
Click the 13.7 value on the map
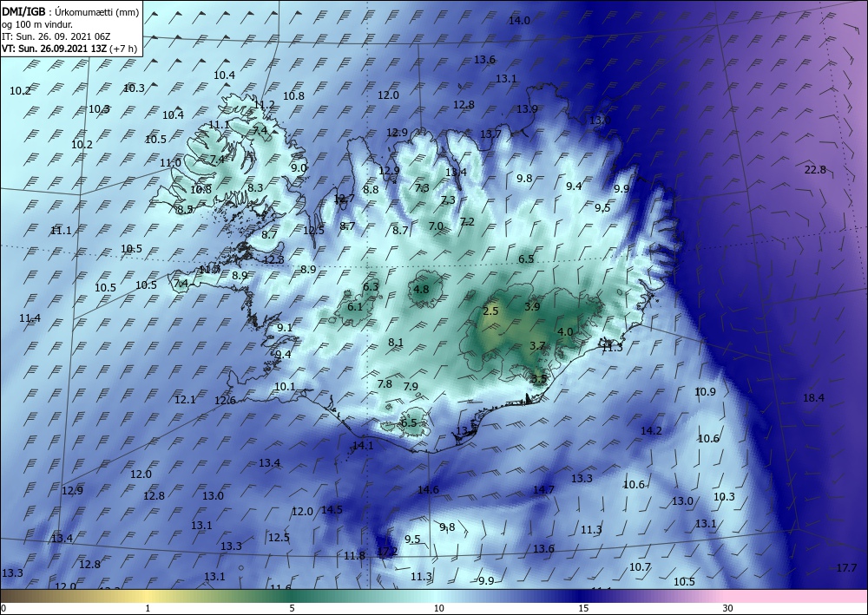tap(490, 134)
